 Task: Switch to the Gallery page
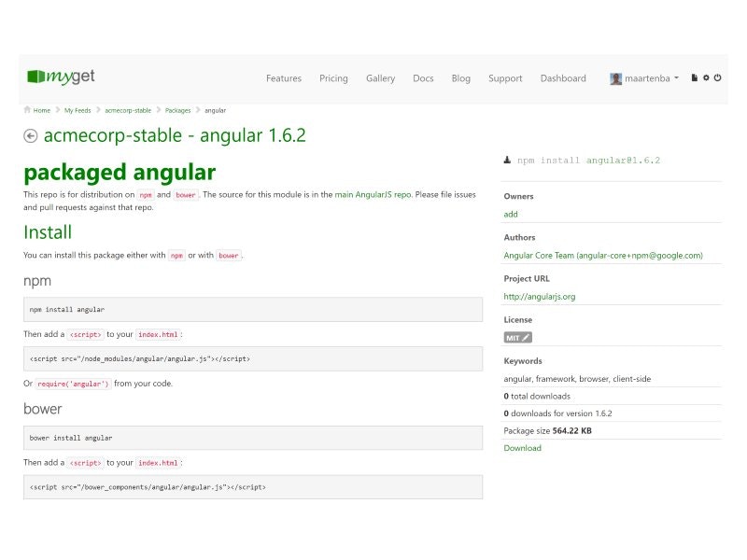point(380,78)
